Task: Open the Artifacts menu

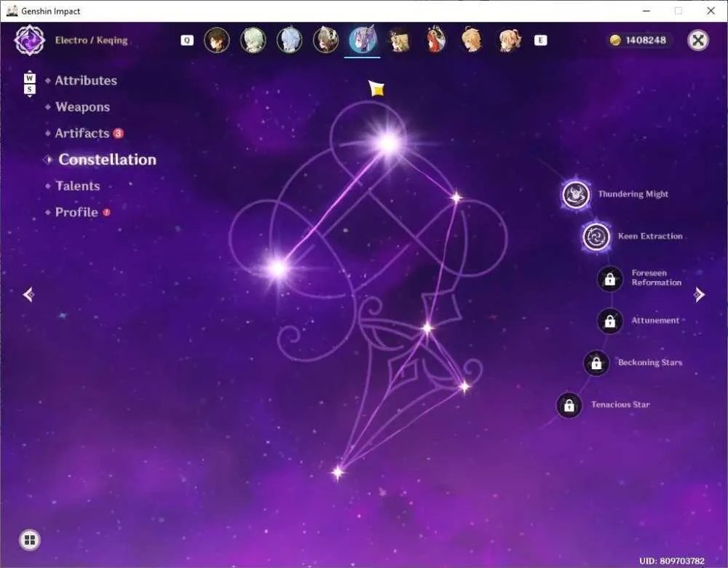Action: click(82, 133)
